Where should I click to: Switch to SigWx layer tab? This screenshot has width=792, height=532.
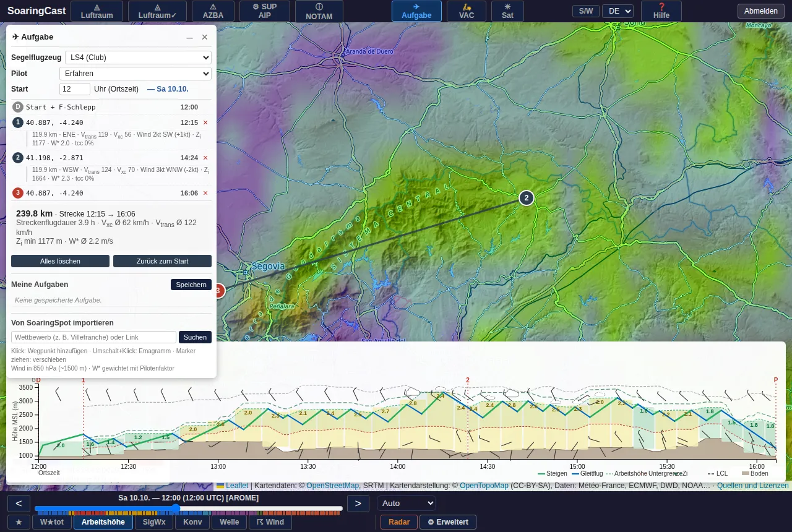[154, 522]
